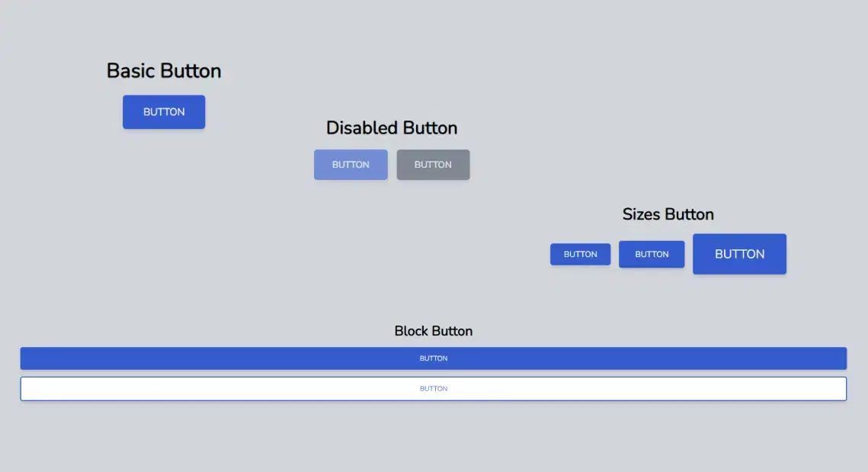Click the white outlined full-width block button
The image size is (868, 472).
pyautogui.click(x=433, y=389)
